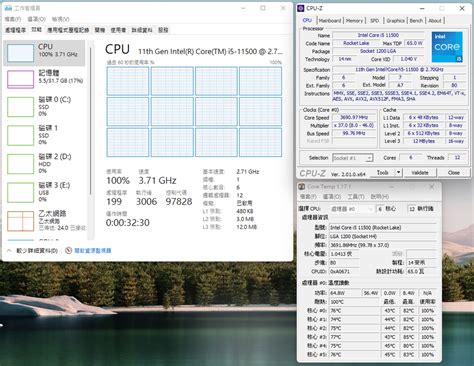The height and width of the screenshot is (366, 474).
Task: Click the Bus Speed value 99.76 MHz
Action: pos(354,133)
